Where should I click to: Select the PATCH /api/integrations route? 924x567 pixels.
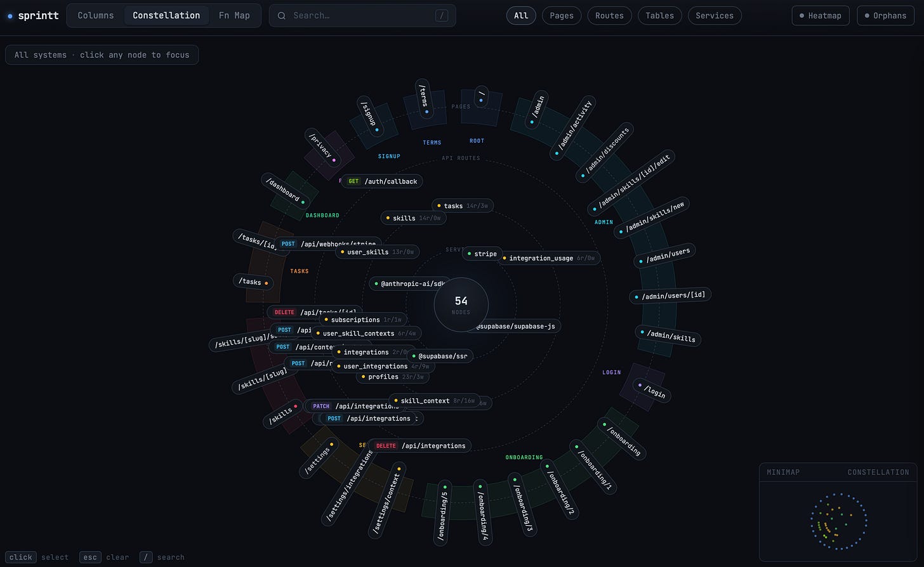pyautogui.click(x=353, y=406)
